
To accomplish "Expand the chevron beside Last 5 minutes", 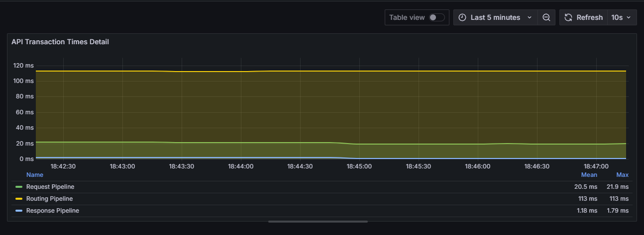I will pyautogui.click(x=530, y=17).
